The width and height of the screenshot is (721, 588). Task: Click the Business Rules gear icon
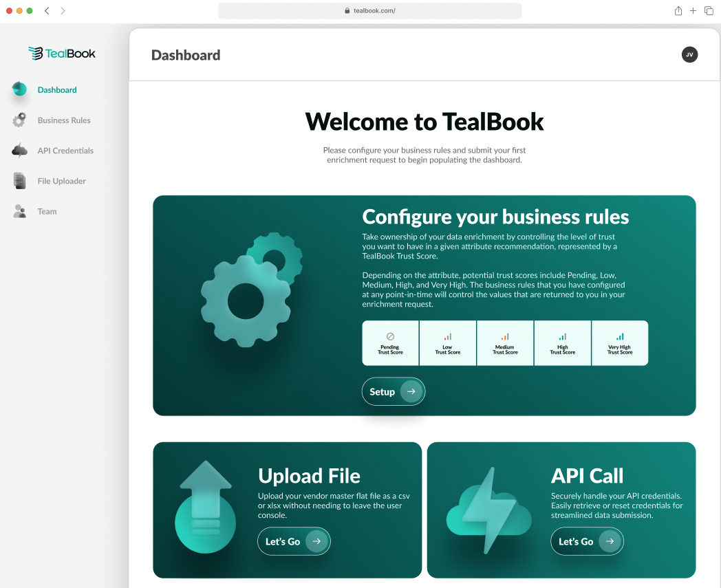pyautogui.click(x=19, y=120)
